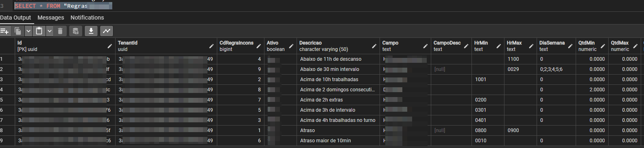Click the pencil icon on HrMax column
The width and height of the screenshot is (644, 148).
[531, 46]
